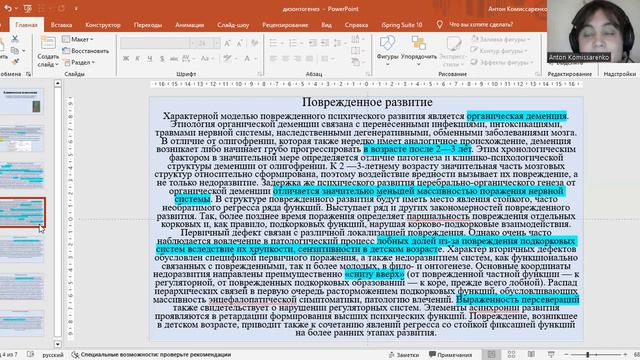The height and width of the screenshot is (360, 640).
Task: Click the convert to SmartArt icon
Action: (356, 62)
